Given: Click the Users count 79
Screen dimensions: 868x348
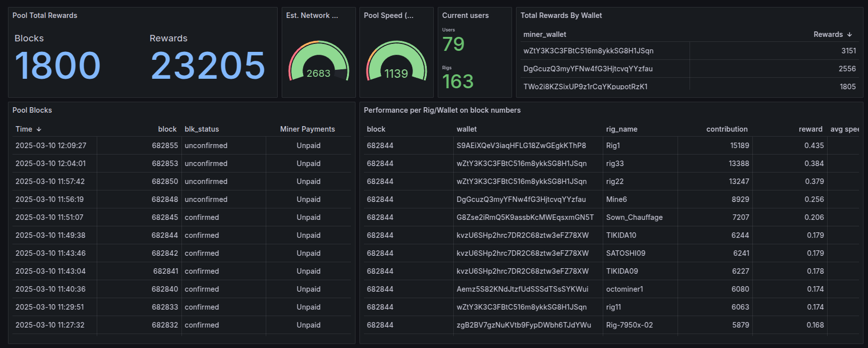Looking at the screenshot, I should (x=453, y=44).
